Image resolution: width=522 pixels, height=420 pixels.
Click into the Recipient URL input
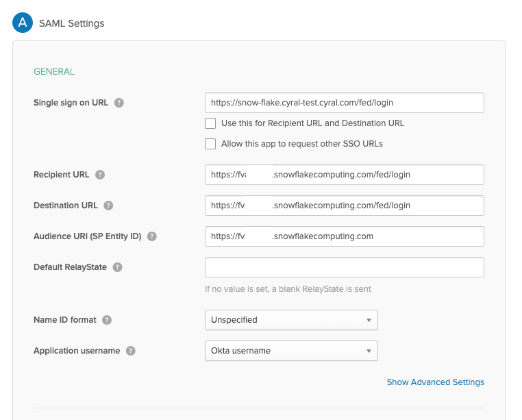point(344,175)
